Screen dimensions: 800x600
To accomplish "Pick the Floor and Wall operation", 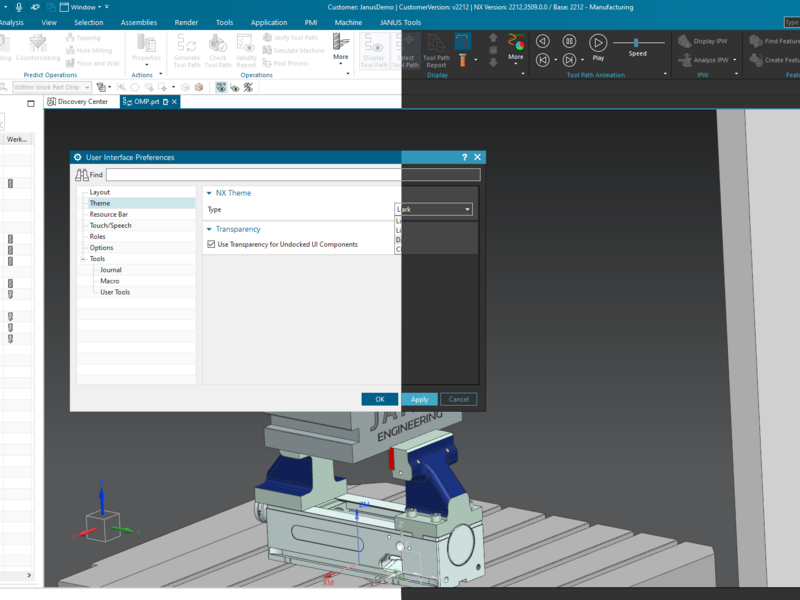I will 92,63.
